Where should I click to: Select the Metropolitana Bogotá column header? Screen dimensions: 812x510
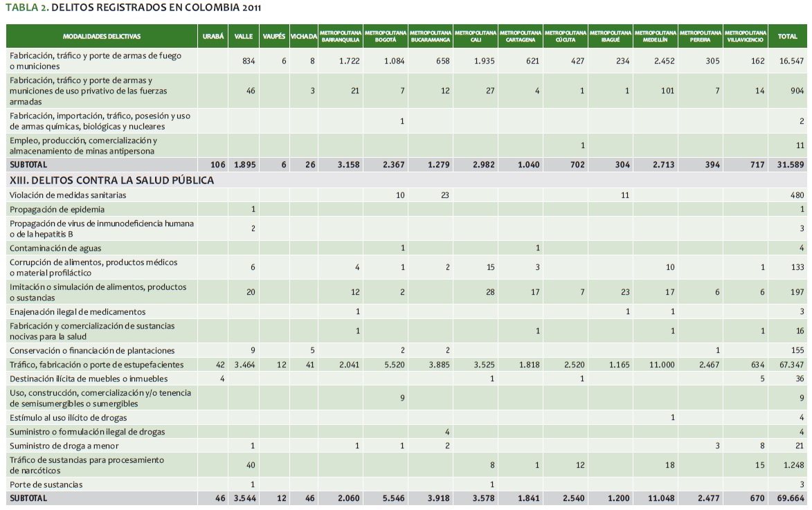pos(385,37)
